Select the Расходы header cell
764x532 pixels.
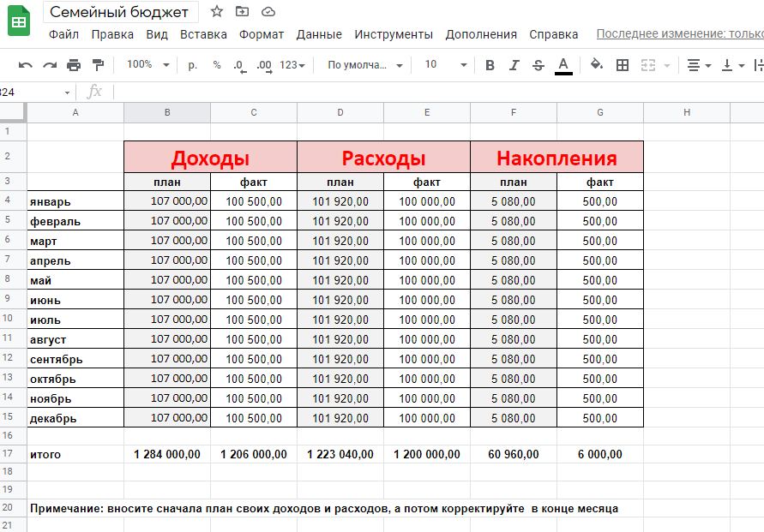point(383,157)
